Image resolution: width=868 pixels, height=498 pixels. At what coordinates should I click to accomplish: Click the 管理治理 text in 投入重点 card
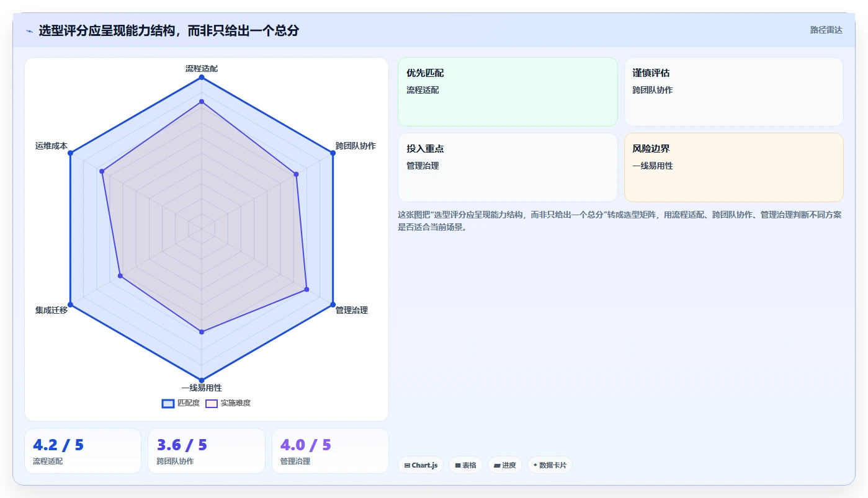click(x=423, y=166)
